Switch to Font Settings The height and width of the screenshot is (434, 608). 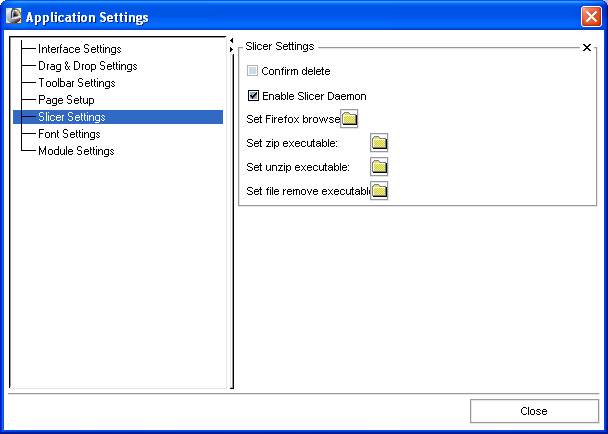click(69, 134)
